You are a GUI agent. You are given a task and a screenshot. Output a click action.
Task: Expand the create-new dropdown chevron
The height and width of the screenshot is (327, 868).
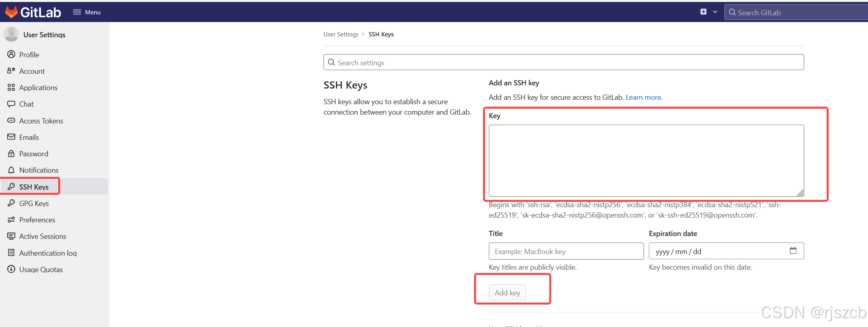[715, 12]
